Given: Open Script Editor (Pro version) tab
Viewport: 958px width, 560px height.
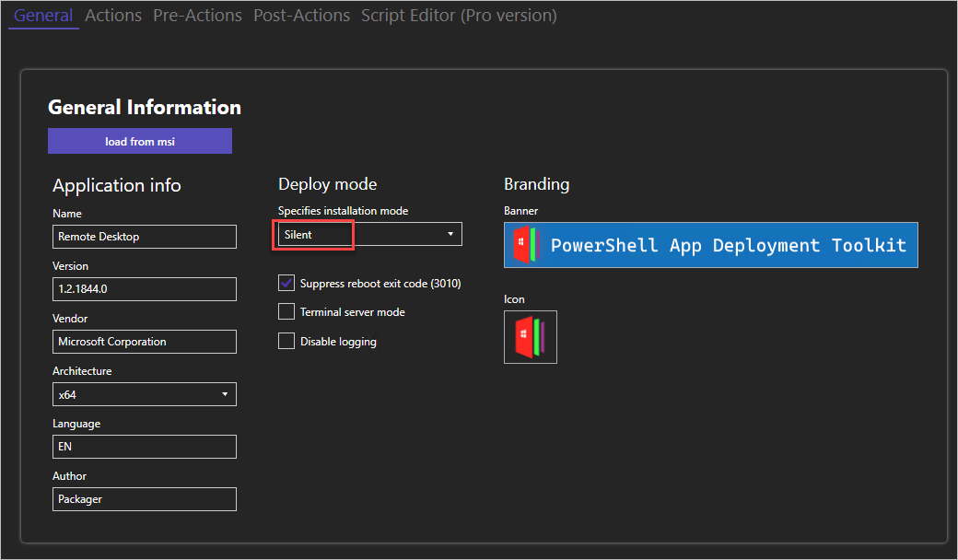Looking at the screenshot, I should tap(459, 16).
